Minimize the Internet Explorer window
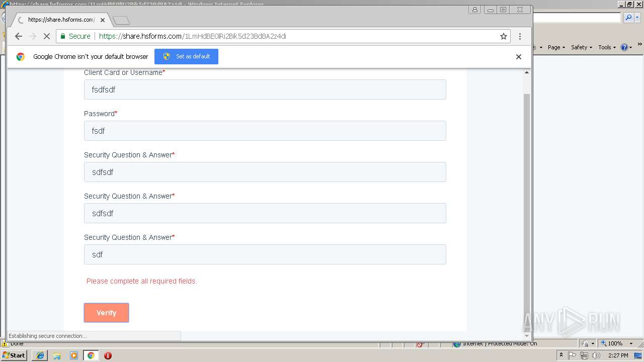This screenshot has height=362, width=644. pos(621,4)
